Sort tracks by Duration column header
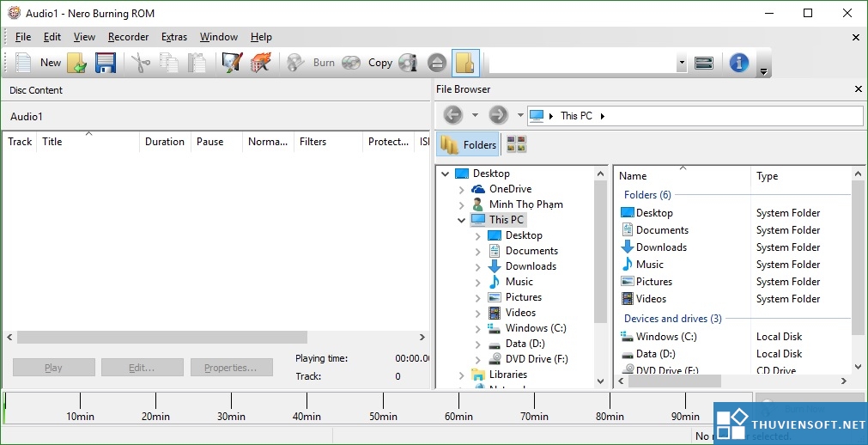Image resolution: width=868 pixels, height=445 pixels. [x=164, y=142]
